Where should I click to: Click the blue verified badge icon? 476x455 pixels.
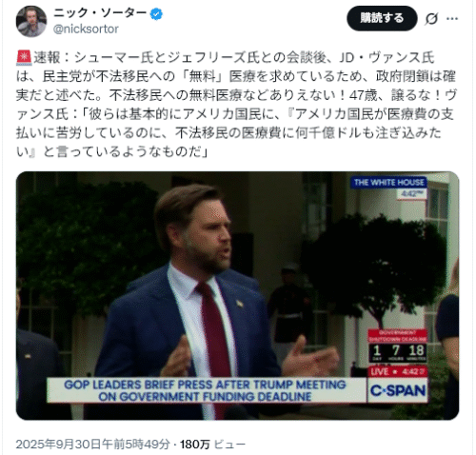(156, 14)
